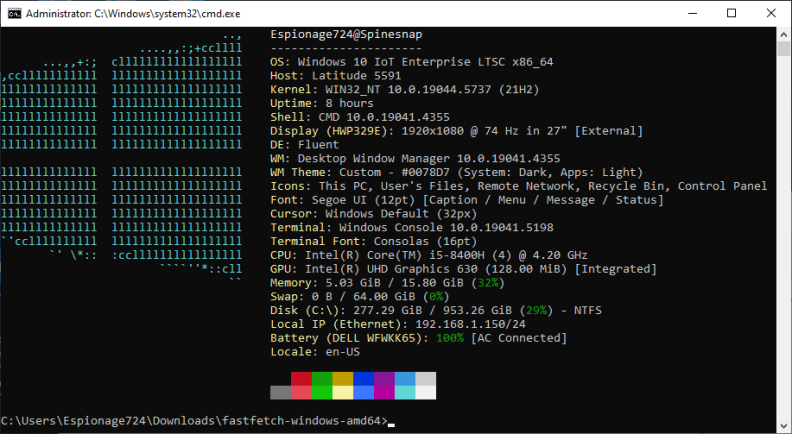Click the CPU Intel Core i5-8400H line

[x=428, y=255]
